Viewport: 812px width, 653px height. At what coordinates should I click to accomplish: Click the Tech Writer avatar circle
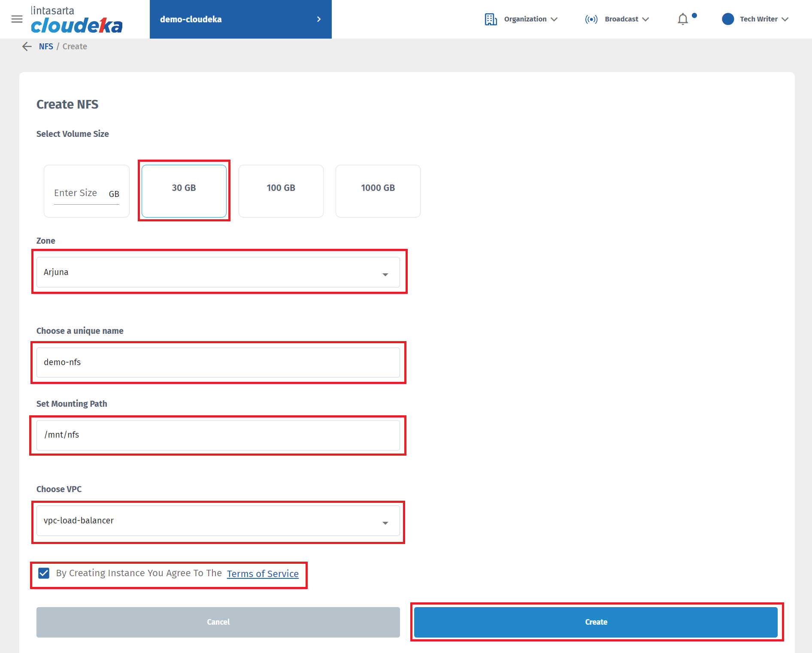pyautogui.click(x=728, y=19)
